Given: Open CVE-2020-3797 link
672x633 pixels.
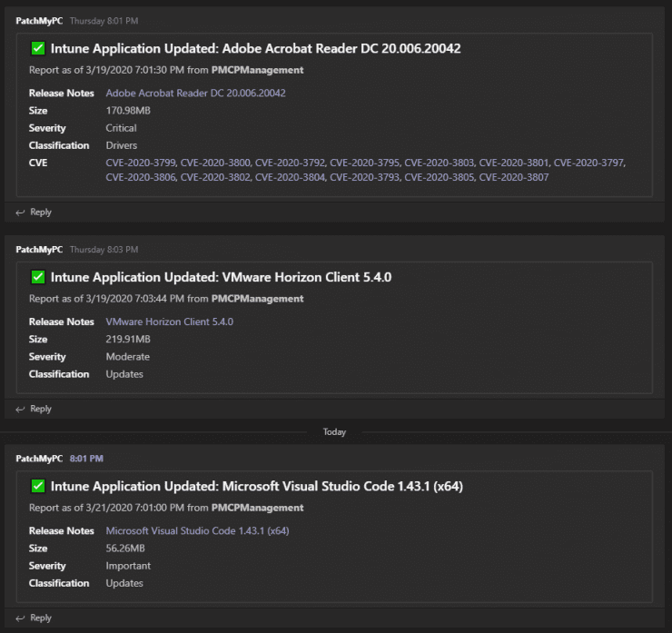Looking at the screenshot, I should (x=588, y=163).
